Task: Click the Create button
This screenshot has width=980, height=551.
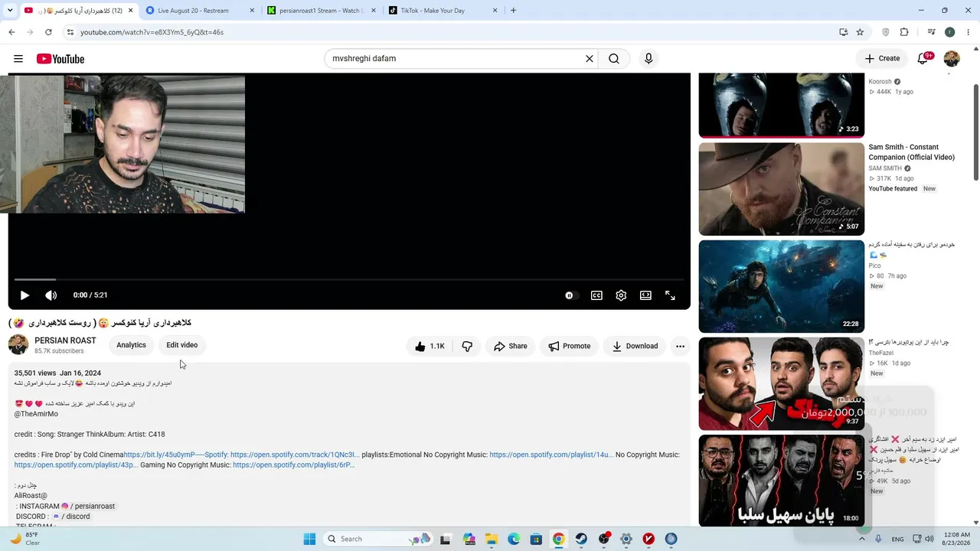Action: [x=882, y=59]
